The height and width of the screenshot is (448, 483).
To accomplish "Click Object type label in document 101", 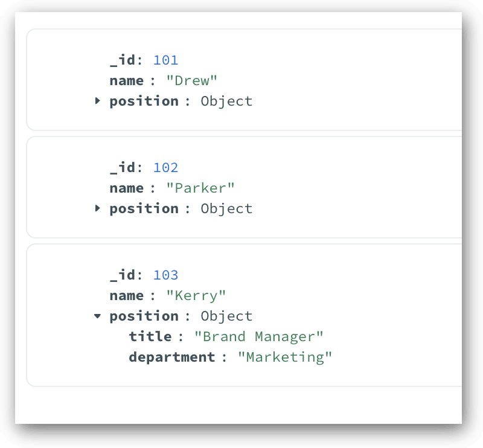I will tap(226, 101).
